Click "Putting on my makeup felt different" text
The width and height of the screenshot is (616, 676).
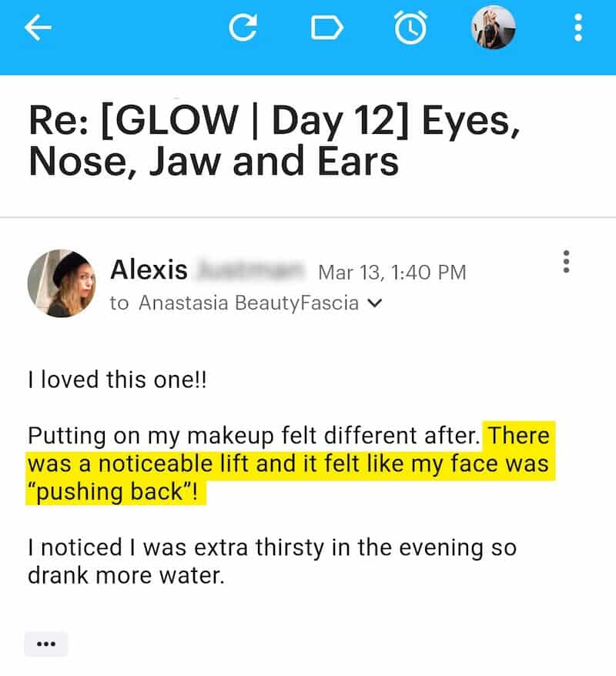point(254,436)
